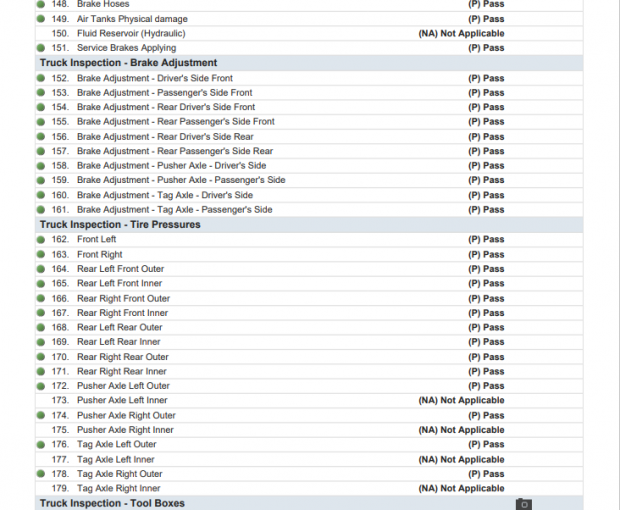
Task: Select the Truck Inspection - Tool Boxes section header
Action: (112, 503)
